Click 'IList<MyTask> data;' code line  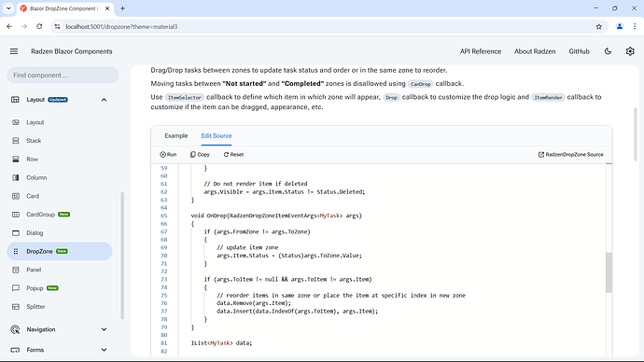click(221, 343)
